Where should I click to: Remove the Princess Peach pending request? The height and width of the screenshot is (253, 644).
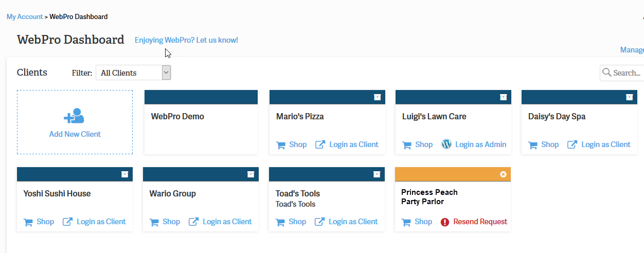[x=503, y=174]
